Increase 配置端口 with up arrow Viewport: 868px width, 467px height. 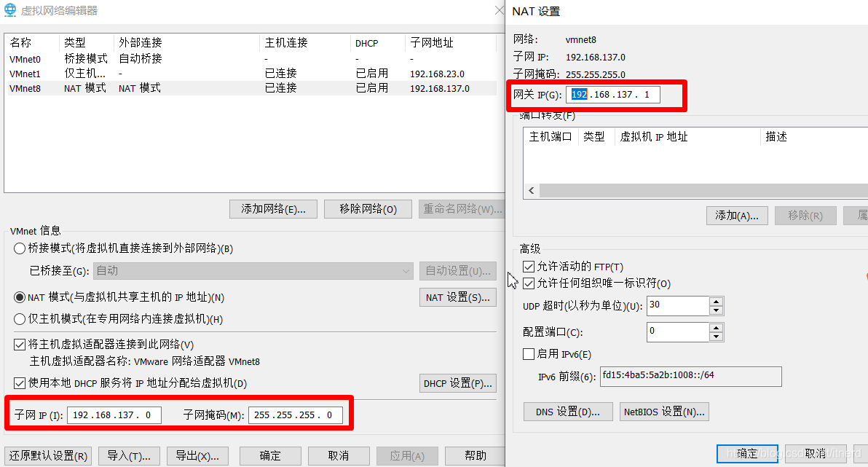(x=717, y=327)
